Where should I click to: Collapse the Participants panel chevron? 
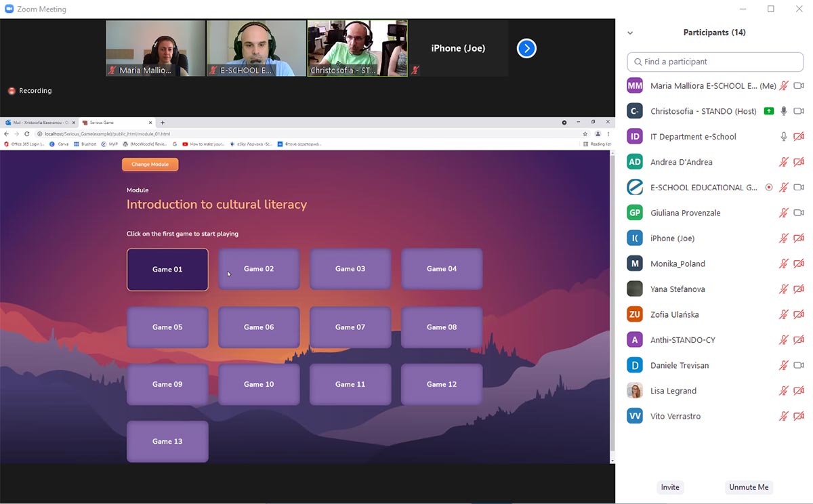point(630,33)
